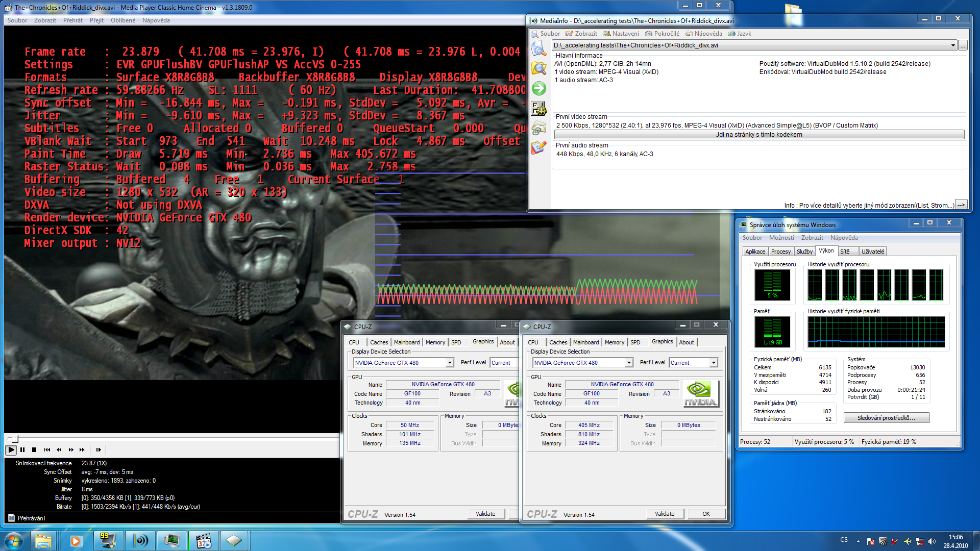Image resolution: width=980 pixels, height=551 pixels.
Task: Click MediaInfo options checklist gear icon
Action: tap(538, 108)
